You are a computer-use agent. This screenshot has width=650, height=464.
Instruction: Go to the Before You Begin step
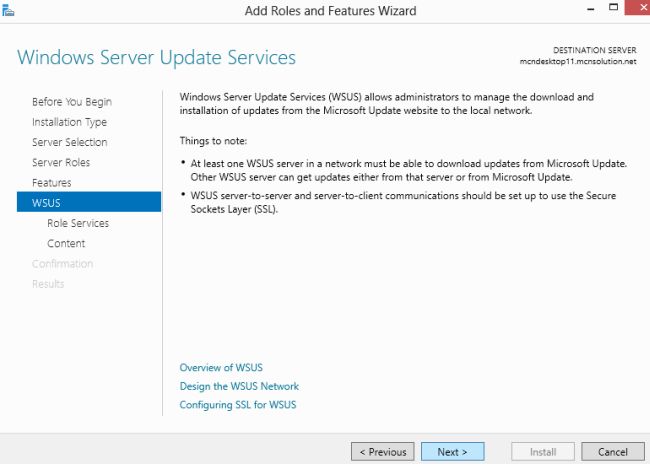click(x=72, y=102)
